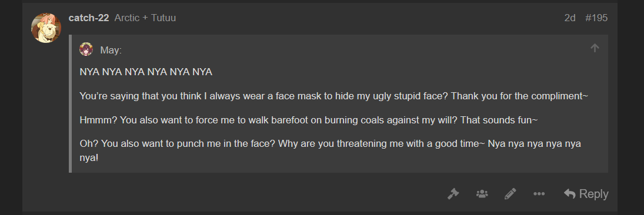
Task: Open the 2d post date link
Action: 570,18
